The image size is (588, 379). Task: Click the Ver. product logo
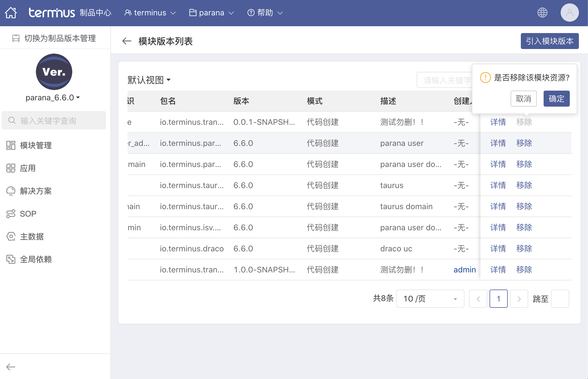click(x=54, y=72)
